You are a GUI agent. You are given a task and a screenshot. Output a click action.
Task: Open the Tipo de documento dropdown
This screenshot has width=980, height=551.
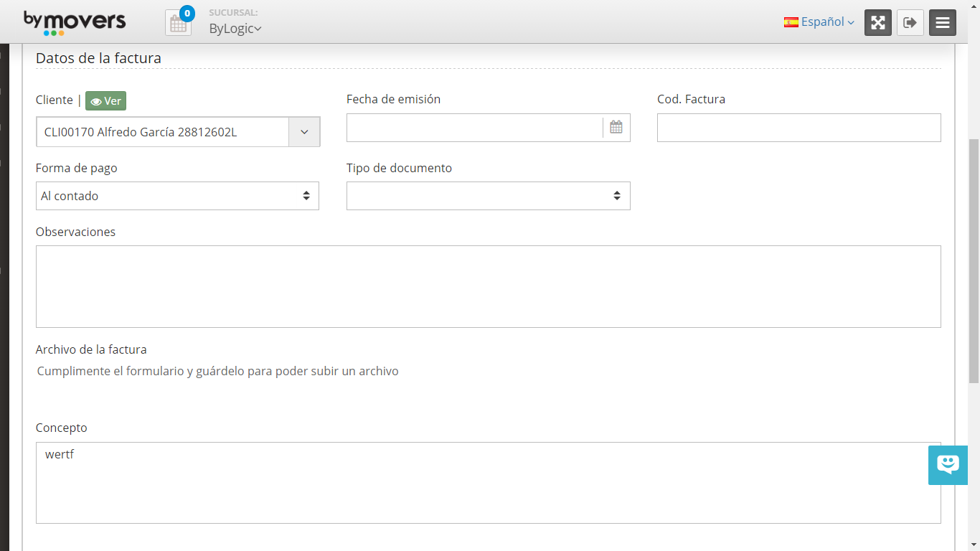(488, 196)
